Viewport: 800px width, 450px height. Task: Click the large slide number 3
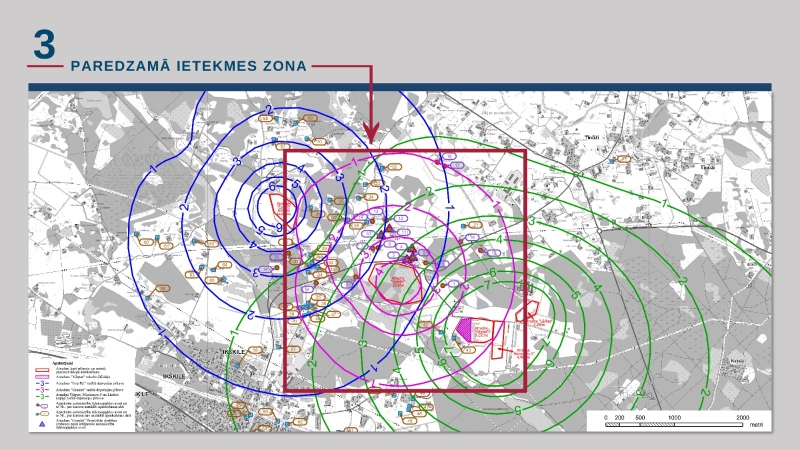[44, 44]
